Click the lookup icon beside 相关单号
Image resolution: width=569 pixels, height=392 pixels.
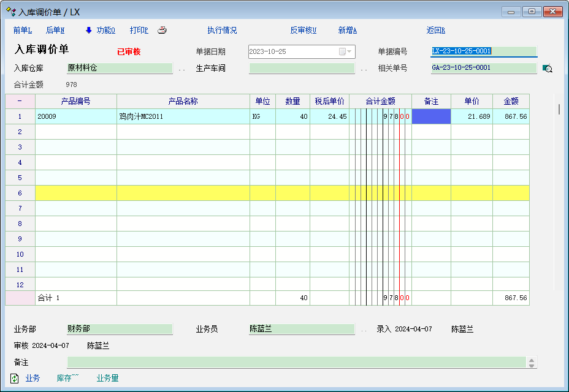(x=547, y=69)
